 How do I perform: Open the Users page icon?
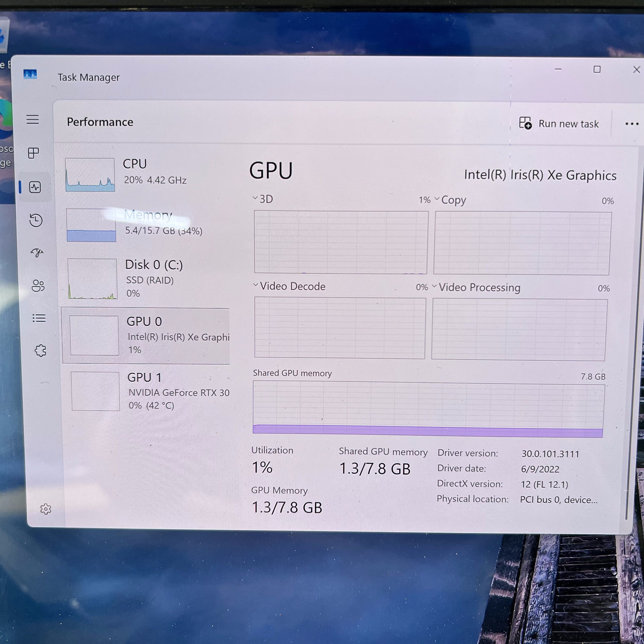[38, 286]
